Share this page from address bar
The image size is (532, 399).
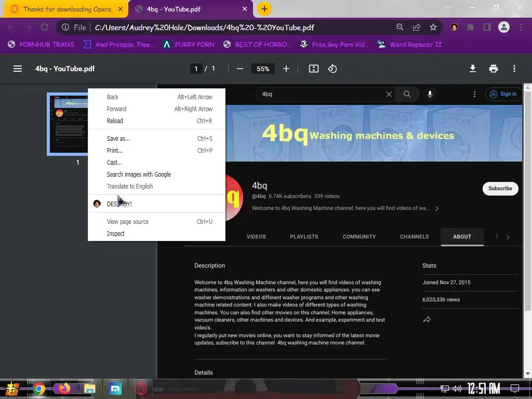[417, 27]
